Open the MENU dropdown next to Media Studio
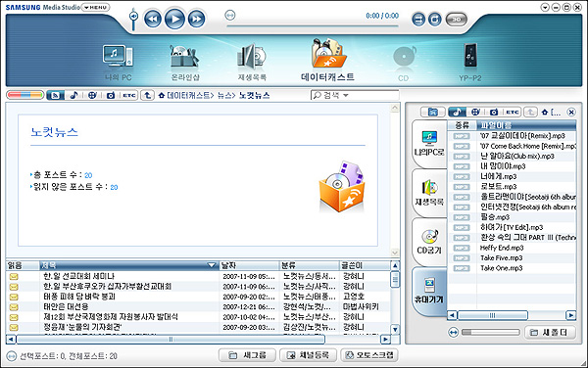This screenshot has width=588, height=368. click(x=96, y=7)
